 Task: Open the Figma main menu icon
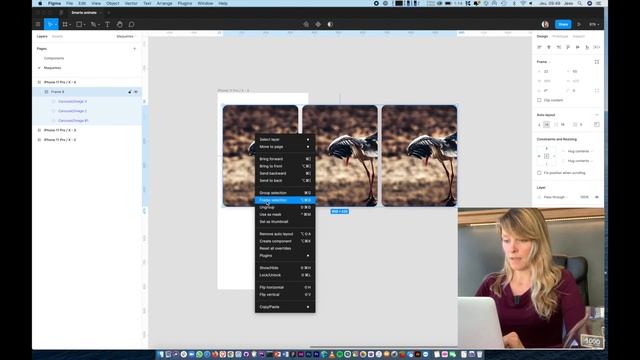click(x=38, y=24)
